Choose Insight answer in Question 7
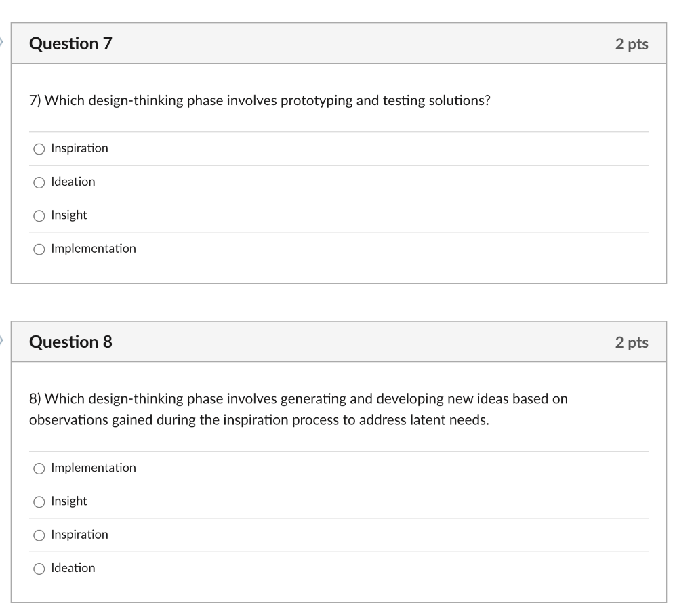 39,215
